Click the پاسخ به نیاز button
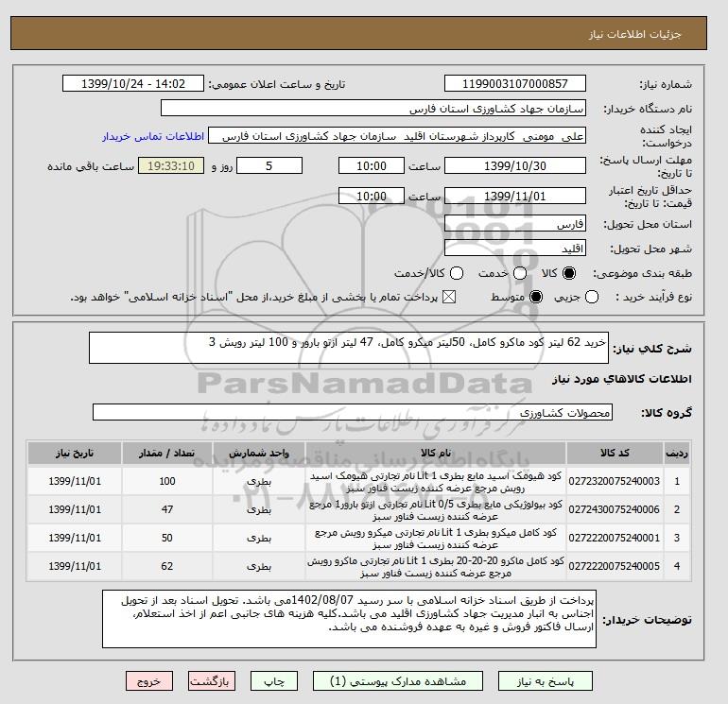 [546, 681]
